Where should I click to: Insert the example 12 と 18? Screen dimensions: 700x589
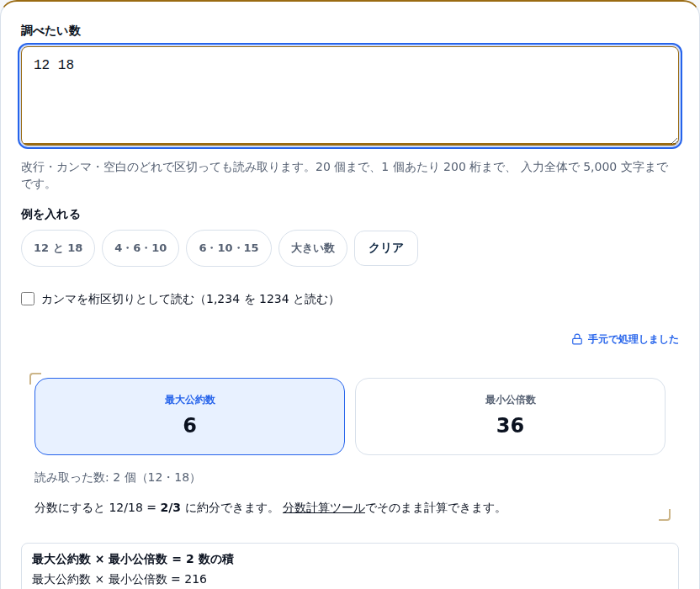[x=58, y=248]
